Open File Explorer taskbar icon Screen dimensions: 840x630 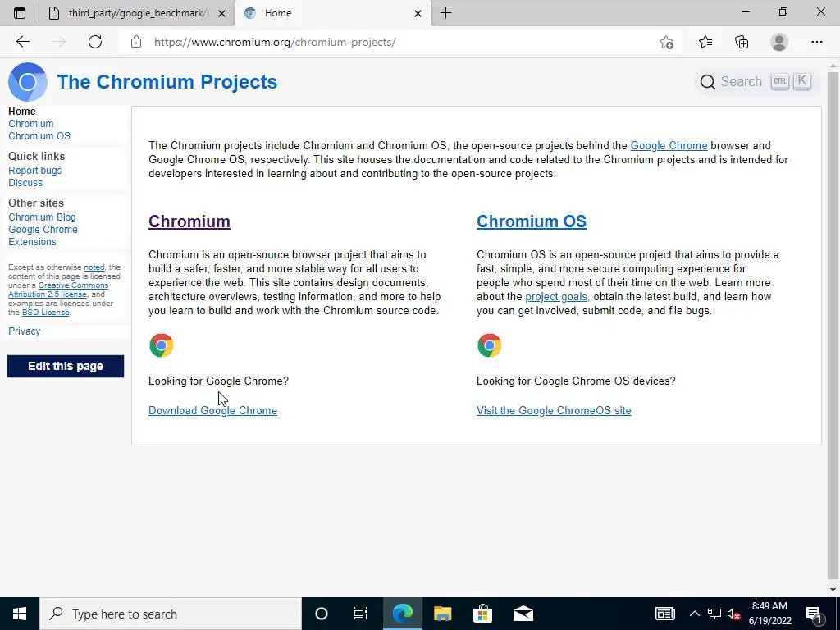[442, 614]
